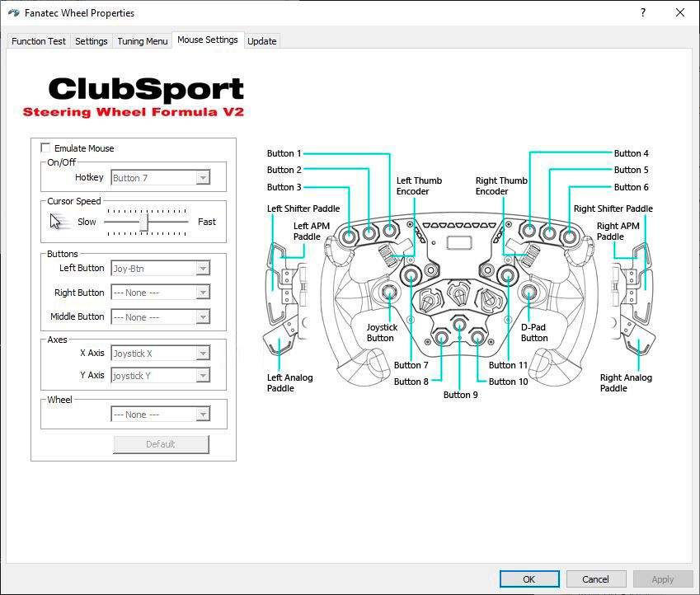Click the 'Button 8' label in the wheel diagram
Viewport: 700px width, 595px height.
coord(411,382)
